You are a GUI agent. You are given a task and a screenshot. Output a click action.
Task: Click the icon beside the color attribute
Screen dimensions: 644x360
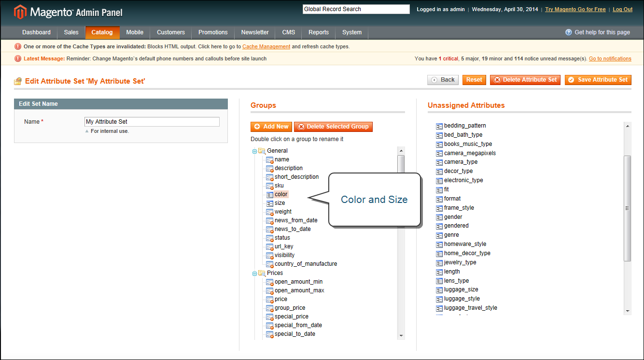tap(270, 194)
